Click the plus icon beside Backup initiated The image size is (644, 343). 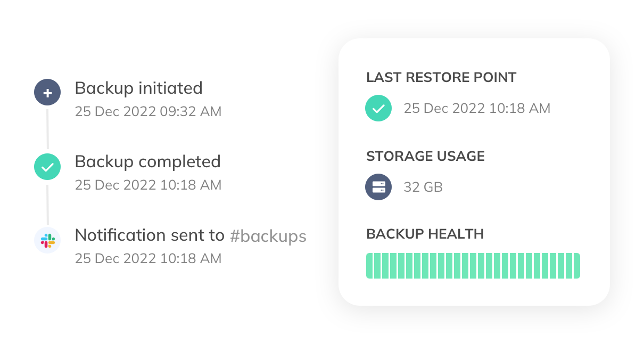pyautogui.click(x=47, y=93)
